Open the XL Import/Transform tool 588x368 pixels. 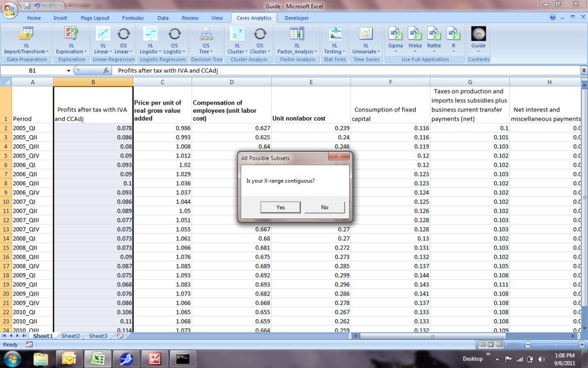click(26, 41)
